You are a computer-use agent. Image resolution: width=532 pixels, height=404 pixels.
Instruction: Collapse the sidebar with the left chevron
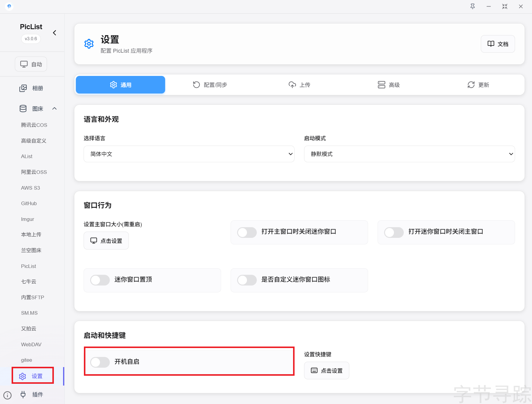54,33
